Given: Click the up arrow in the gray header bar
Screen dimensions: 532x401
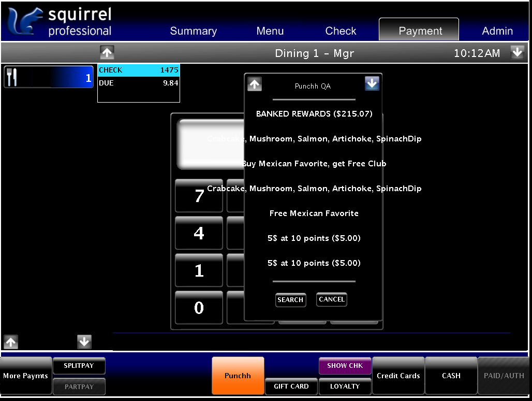Looking at the screenshot, I should (x=107, y=53).
